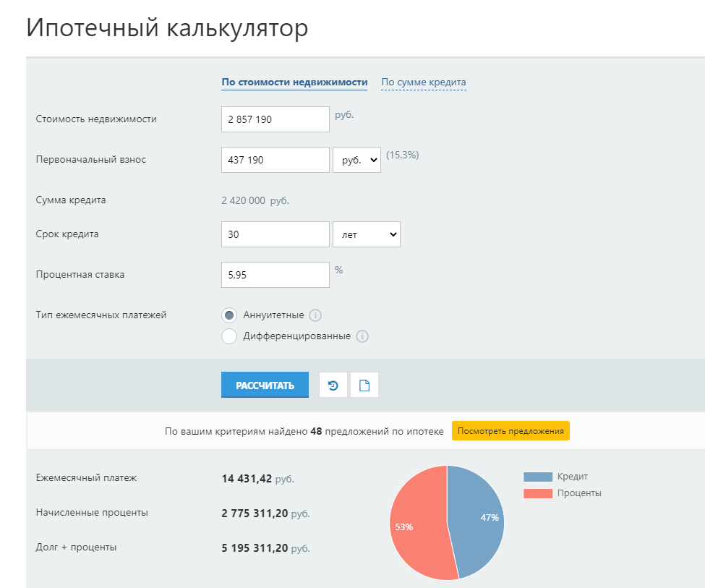This screenshot has width=705, height=588.
Task: Open info tooltip next to Аннуитетные
Action: pyautogui.click(x=315, y=315)
